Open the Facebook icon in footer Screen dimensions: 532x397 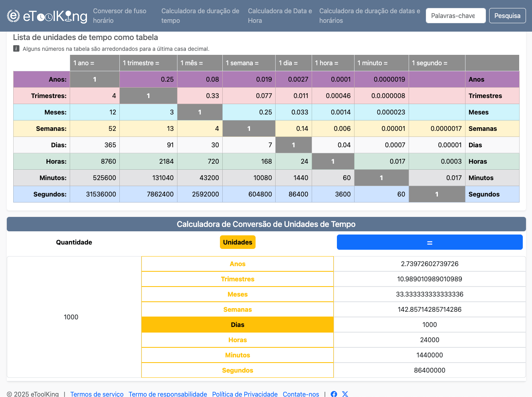(334, 394)
